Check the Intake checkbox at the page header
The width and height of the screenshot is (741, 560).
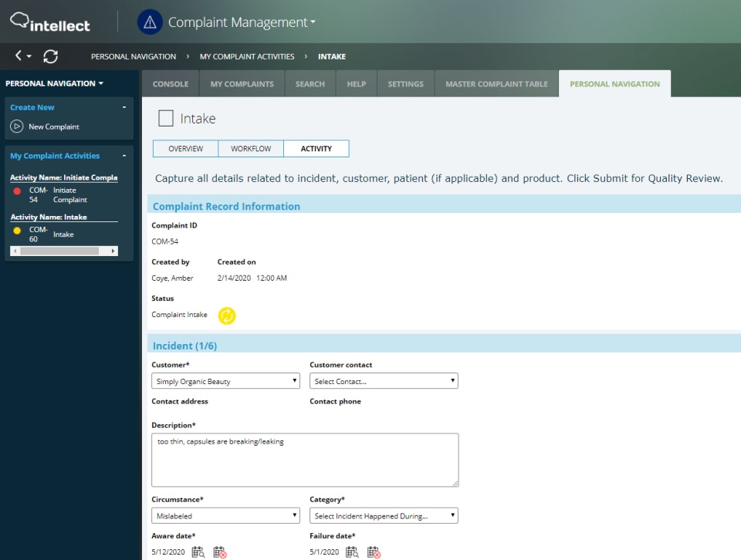166,118
